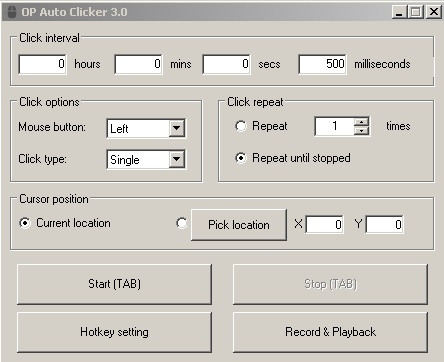Minimize the OP Auto Clicker window
This screenshot has height=362, width=444.
[399, 12]
